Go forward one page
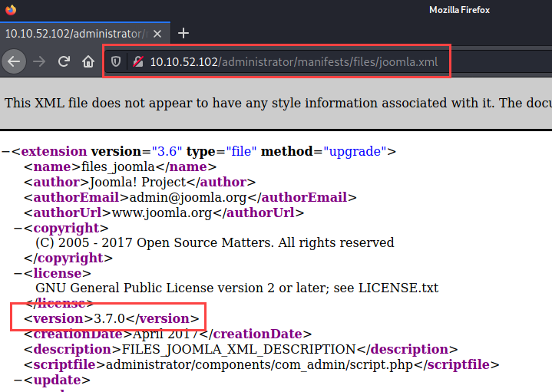The image size is (552, 392). pos(39,61)
